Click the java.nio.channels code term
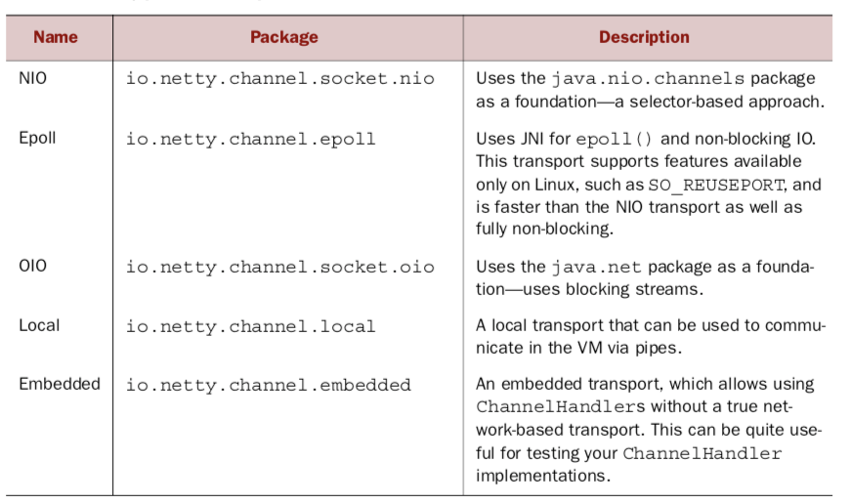The height and width of the screenshot is (504, 850). coord(659,79)
